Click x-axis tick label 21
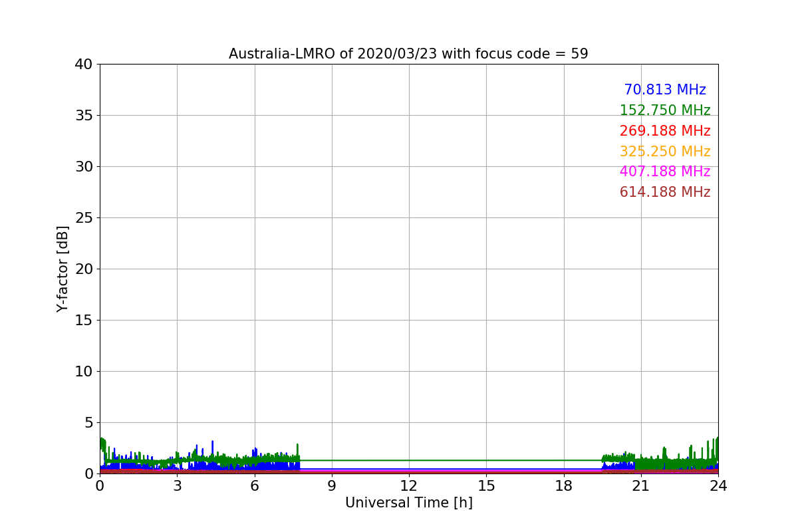Viewport: 798px width, 532px height. click(x=641, y=486)
